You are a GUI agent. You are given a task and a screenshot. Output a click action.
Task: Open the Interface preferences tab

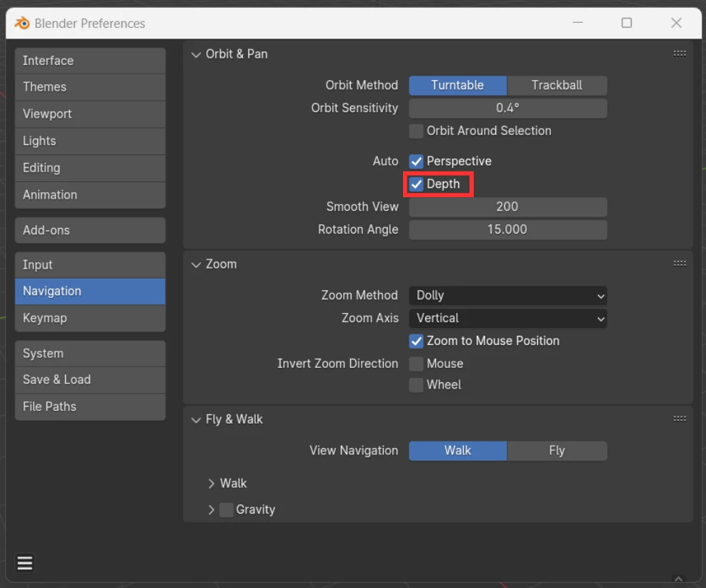click(90, 61)
